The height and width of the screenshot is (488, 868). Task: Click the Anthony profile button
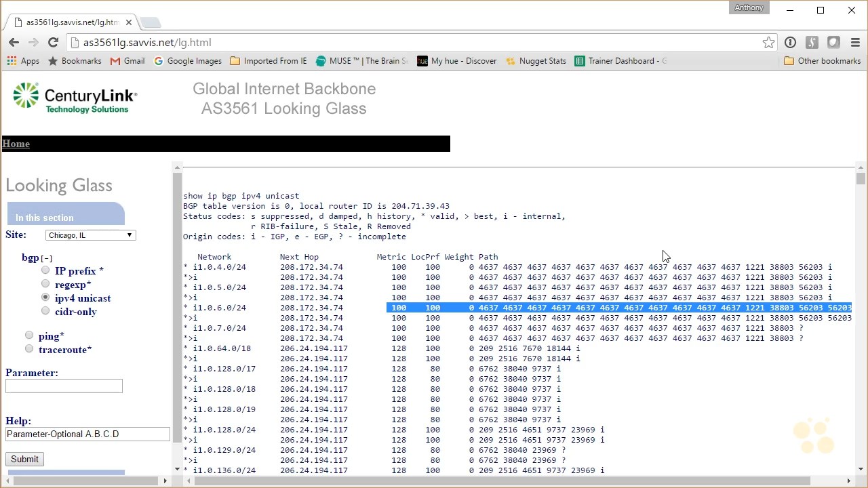(x=749, y=8)
